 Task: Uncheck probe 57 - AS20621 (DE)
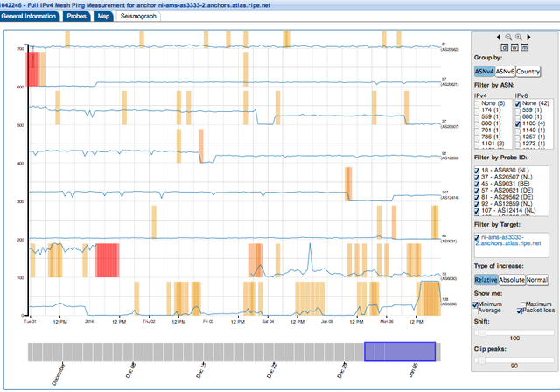click(x=477, y=191)
